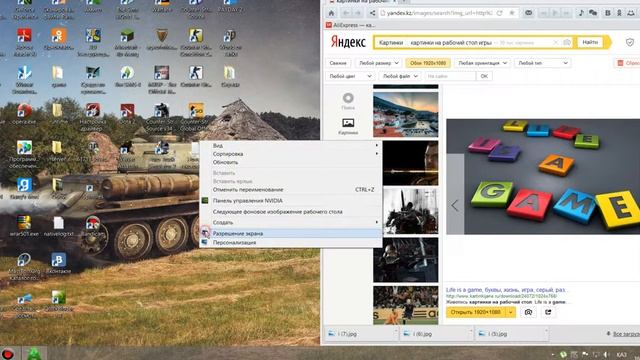Click the red record button on taskbar
This screenshot has width=640, height=360.
[x=8, y=353]
